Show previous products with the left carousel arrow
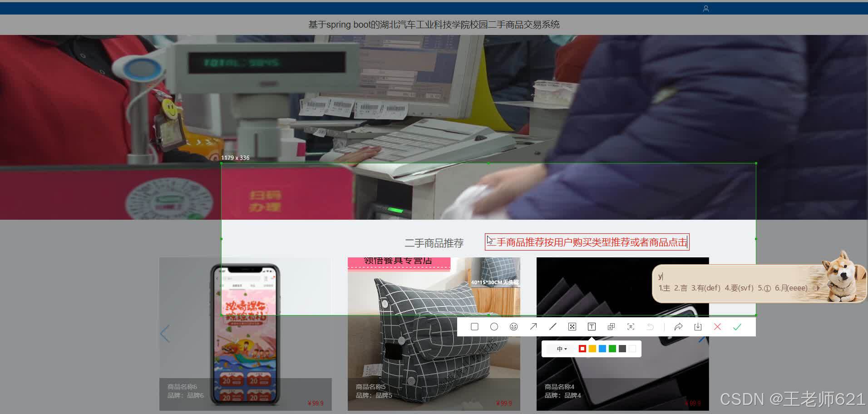The image size is (868, 414). pyautogui.click(x=165, y=334)
